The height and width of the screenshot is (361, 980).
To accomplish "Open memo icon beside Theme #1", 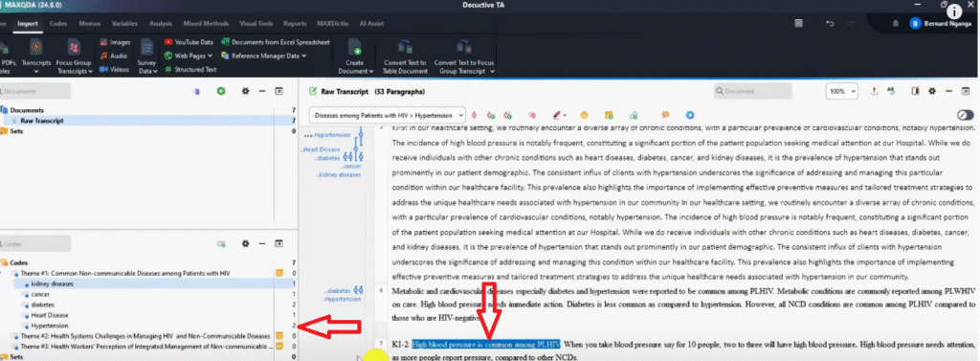I will pos(280,274).
